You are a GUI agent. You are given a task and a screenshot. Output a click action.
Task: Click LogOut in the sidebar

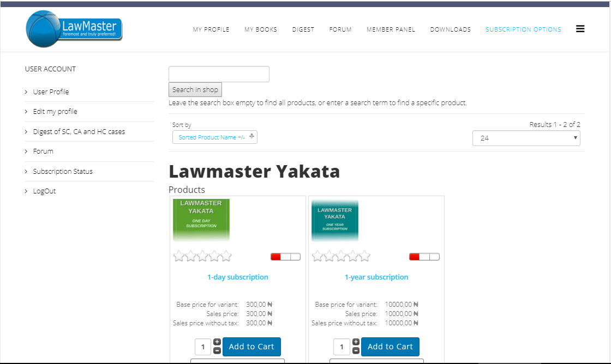pos(44,191)
